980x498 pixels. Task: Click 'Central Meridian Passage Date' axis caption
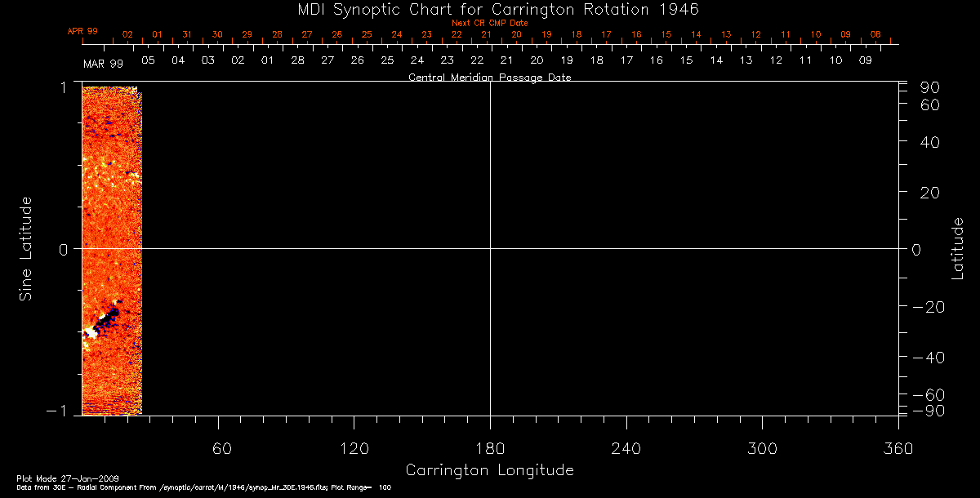(489, 78)
